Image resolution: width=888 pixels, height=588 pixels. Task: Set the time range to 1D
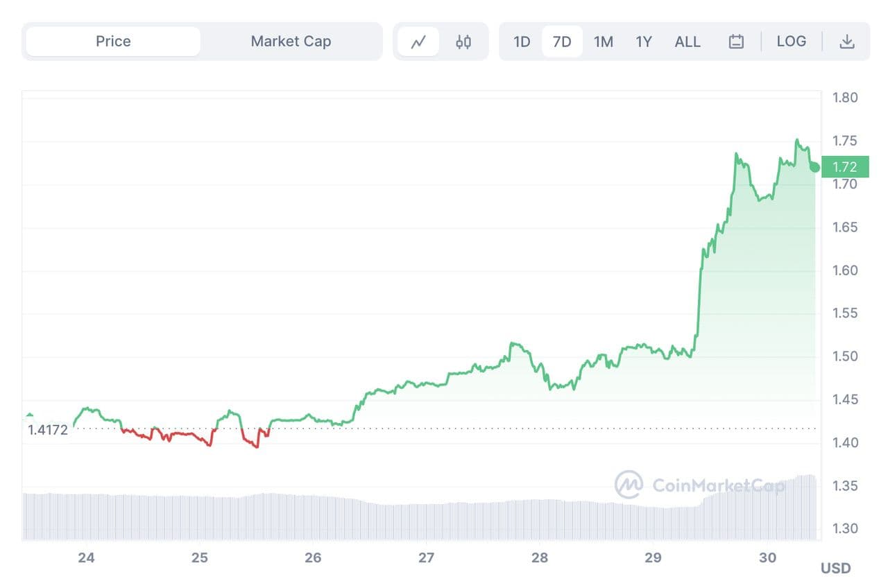click(522, 42)
